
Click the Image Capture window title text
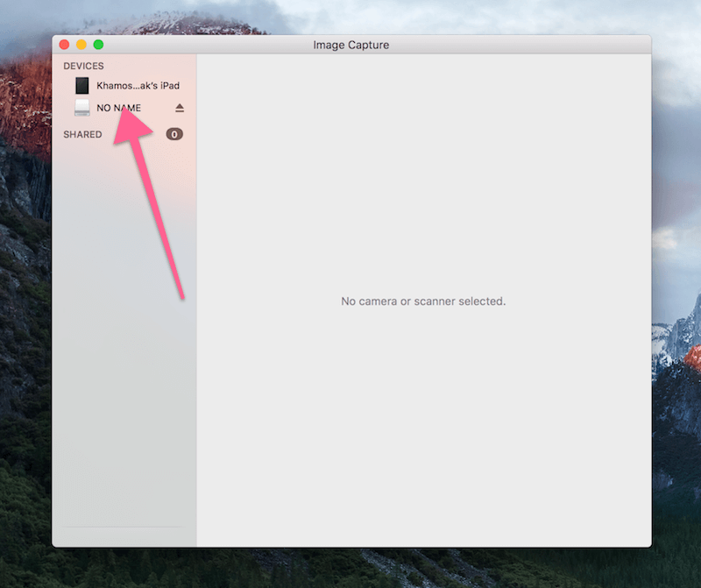point(350,45)
